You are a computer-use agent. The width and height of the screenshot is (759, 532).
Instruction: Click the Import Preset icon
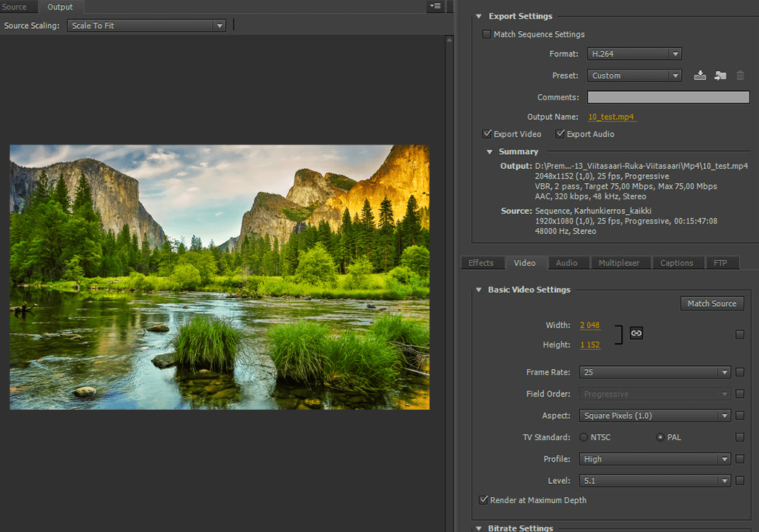point(720,76)
